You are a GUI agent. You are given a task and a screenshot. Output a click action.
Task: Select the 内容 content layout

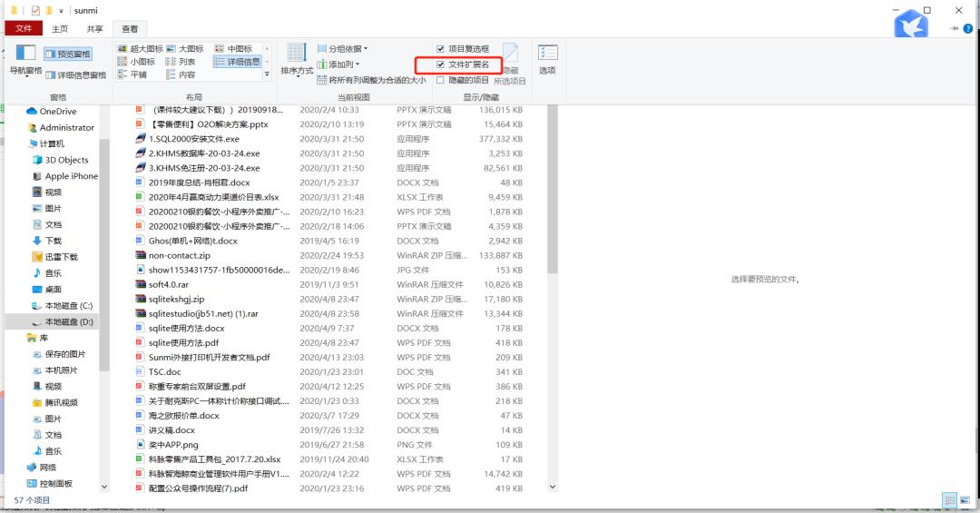181,75
